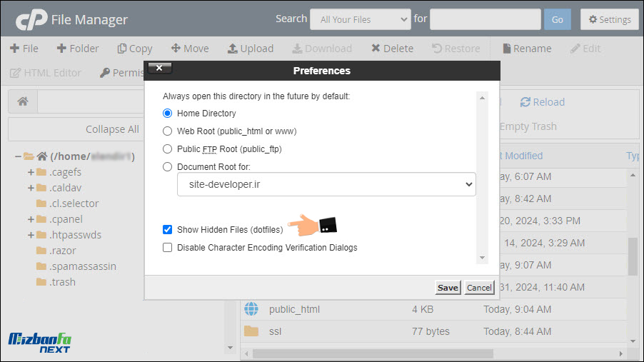
Task: Click the Permissions key icon
Action: click(x=105, y=73)
